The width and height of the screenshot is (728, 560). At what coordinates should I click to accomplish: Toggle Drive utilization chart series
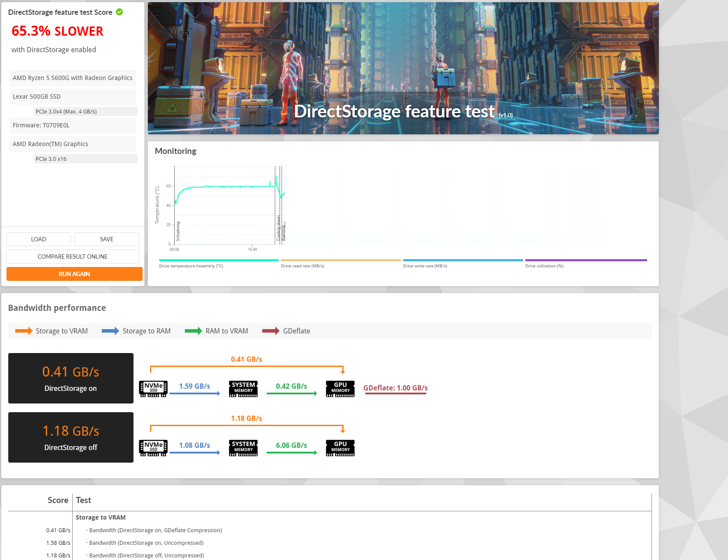586,263
